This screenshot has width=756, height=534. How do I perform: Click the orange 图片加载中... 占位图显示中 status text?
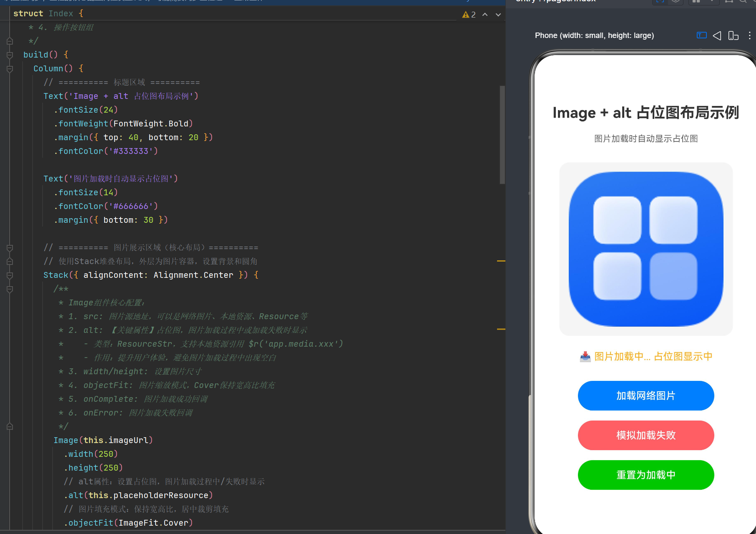click(x=653, y=357)
